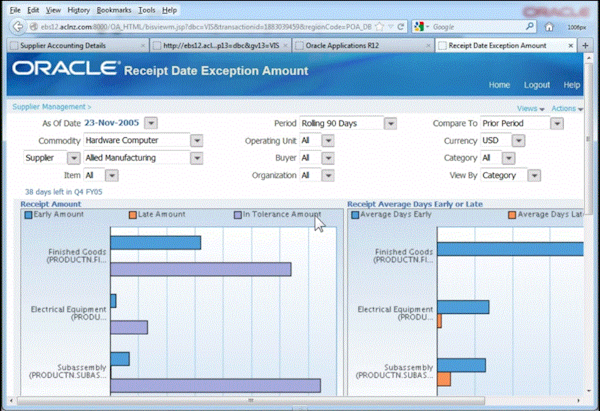Open the Organization dropdown arrow
The height and width of the screenshot is (411, 600).
point(328,175)
